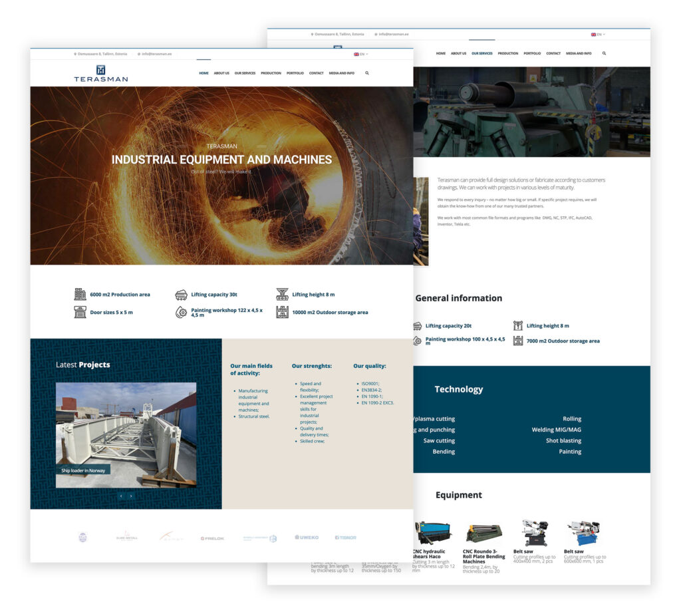
Task: Select the search magnifier icon in the navigation bar
Action: pos(367,73)
